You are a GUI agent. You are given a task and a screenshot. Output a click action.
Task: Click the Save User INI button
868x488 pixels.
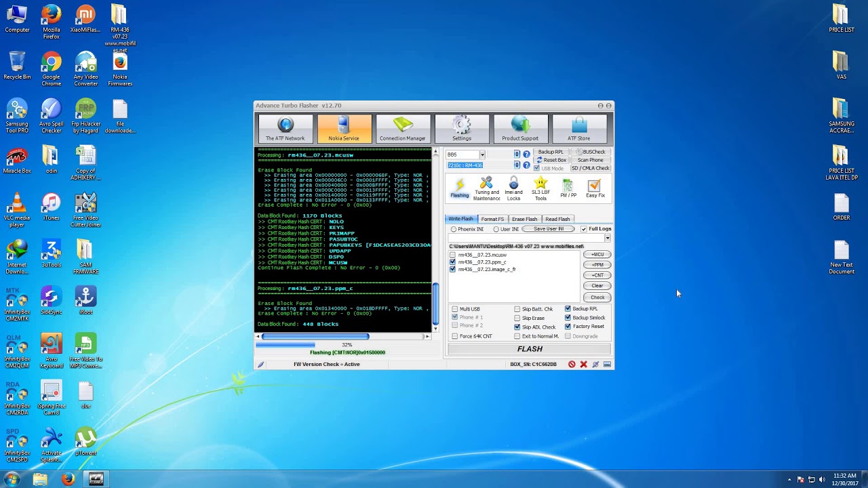[x=549, y=229]
